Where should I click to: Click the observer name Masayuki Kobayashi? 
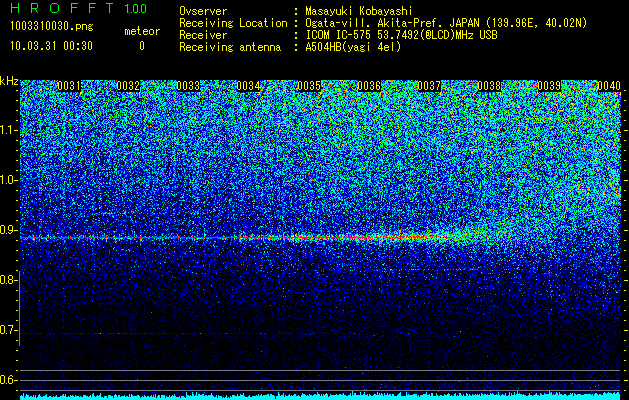[x=359, y=12]
